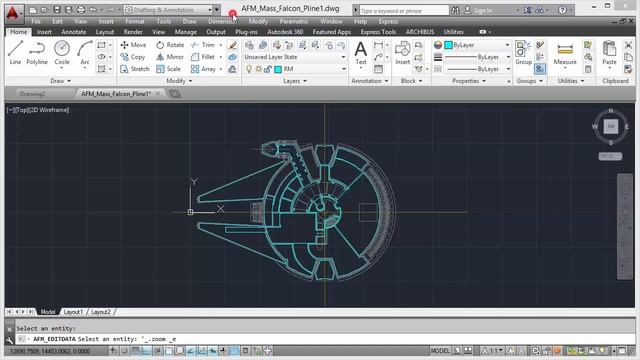Screen dimensions: 640x360
Task: Toggle layer freeze sun icon for RM
Action: tap(258, 69)
